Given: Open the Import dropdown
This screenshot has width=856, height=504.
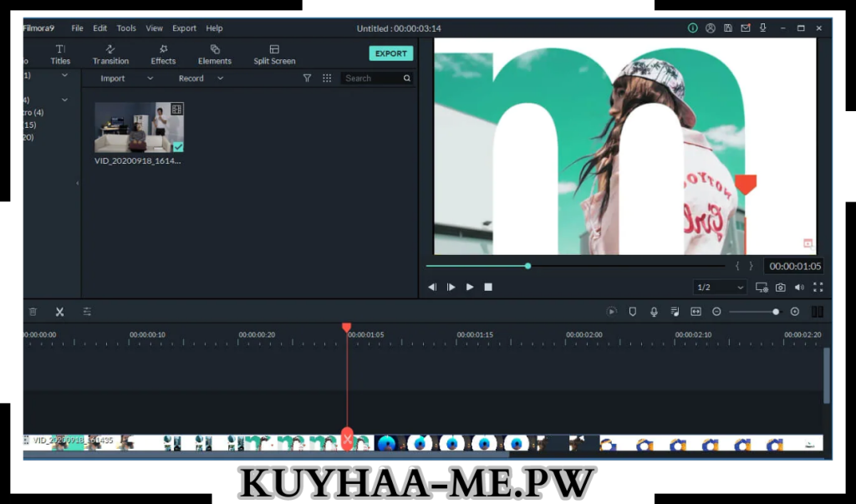Looking at the screenshot, I should tap(127, 79).
